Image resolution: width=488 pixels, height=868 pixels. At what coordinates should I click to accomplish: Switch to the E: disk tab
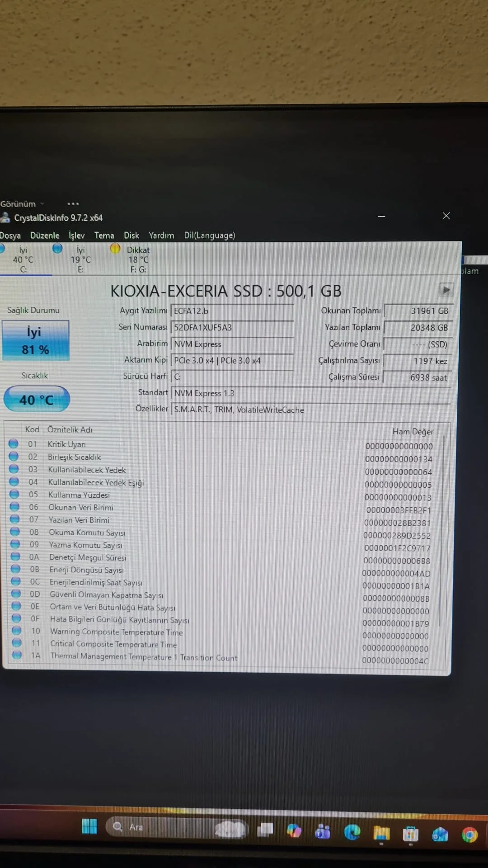(80, 259)
